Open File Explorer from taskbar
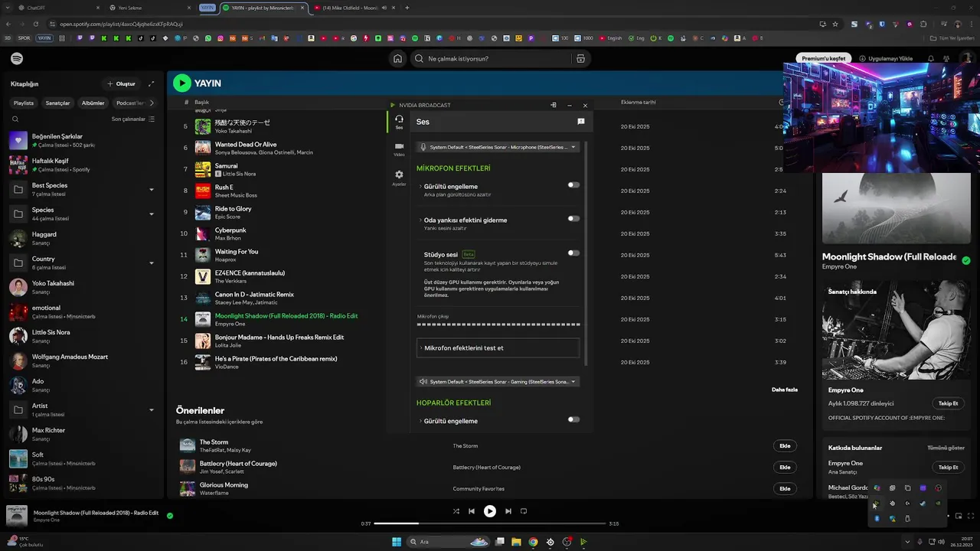 click(516, 542)
